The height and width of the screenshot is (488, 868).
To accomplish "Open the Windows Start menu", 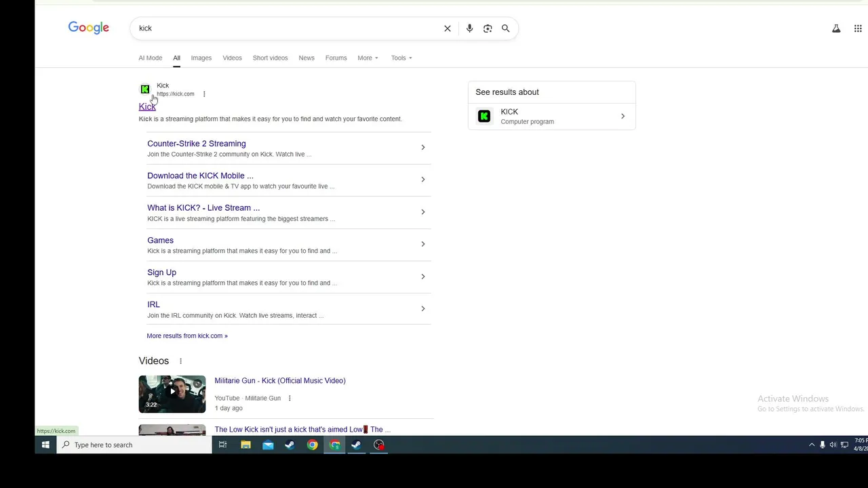I will 45,445.
